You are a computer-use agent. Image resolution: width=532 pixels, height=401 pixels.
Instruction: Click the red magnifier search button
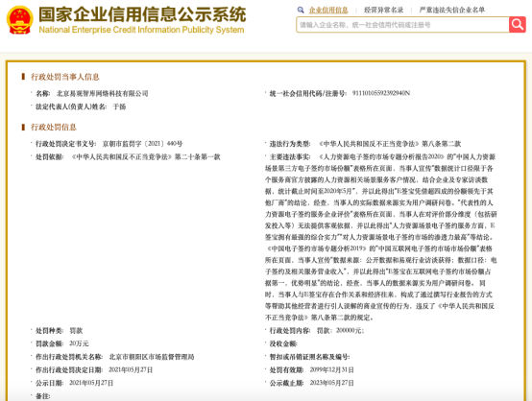tap(518, 25)
